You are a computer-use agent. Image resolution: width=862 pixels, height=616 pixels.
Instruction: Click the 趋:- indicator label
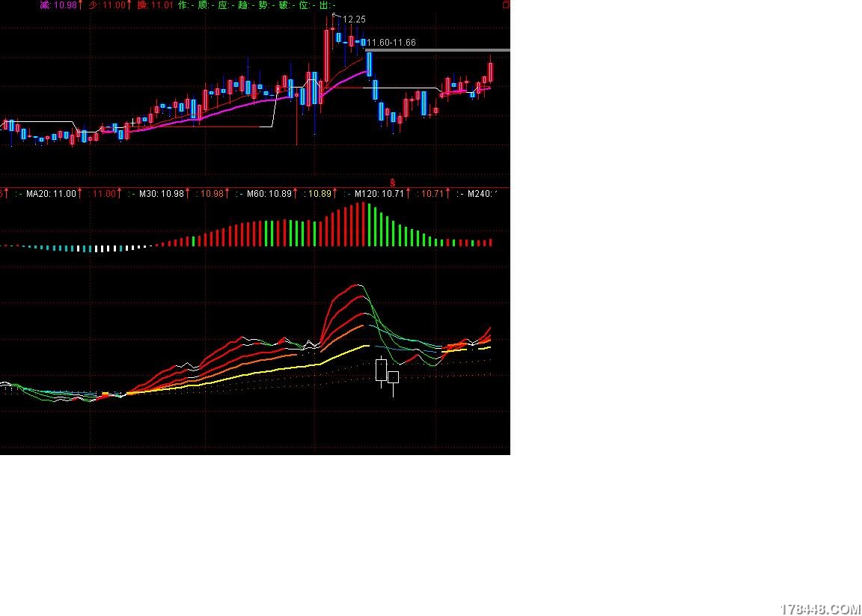click(x=248, y=5)
